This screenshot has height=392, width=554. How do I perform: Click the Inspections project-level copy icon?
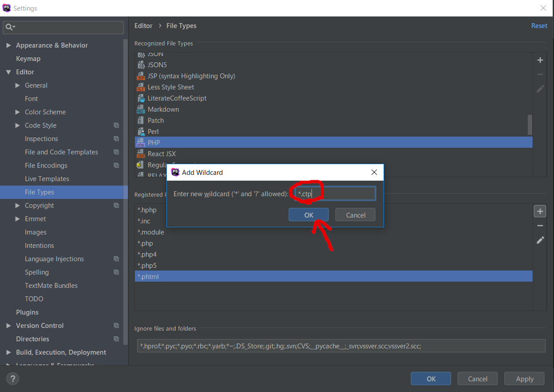(117, 139)
